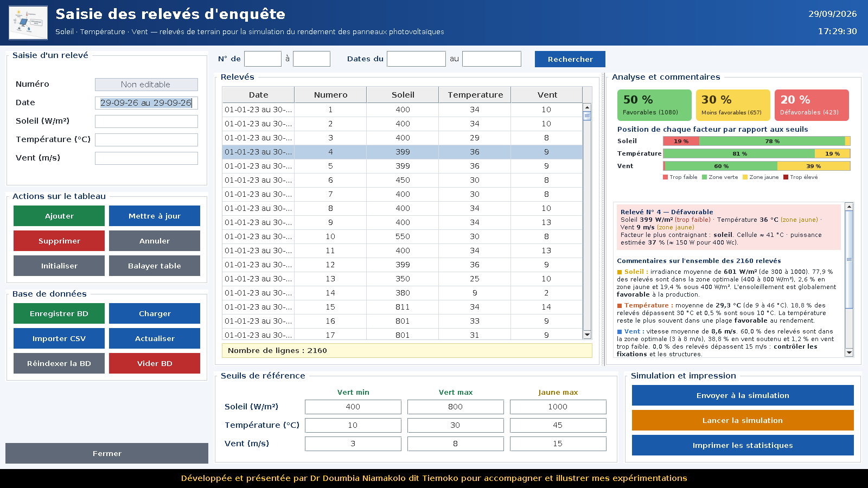The height and width of the screenshot is (488, 868).
Task: Click the red Défavorables 20 % card
Action: pos(812,105)
